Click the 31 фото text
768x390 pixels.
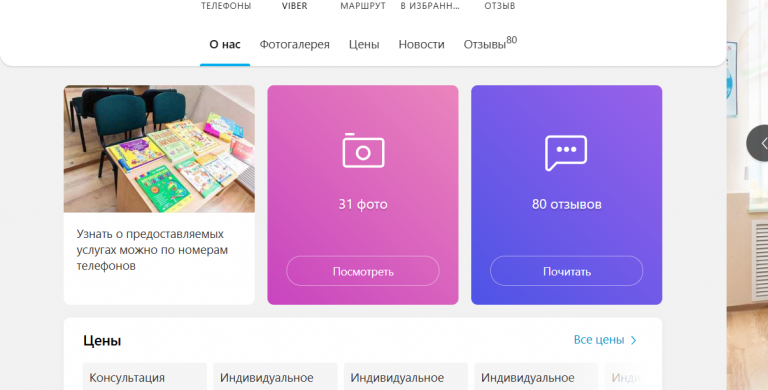(x=363, y=204)
